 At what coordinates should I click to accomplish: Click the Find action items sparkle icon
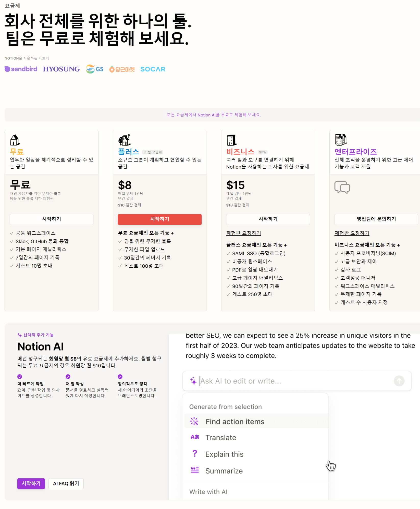(x=194, y=421)
